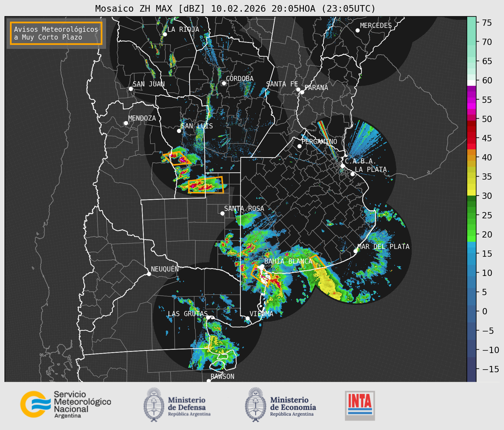Click the 'LA PLATA' city label
504x430 pixels.
371,170
